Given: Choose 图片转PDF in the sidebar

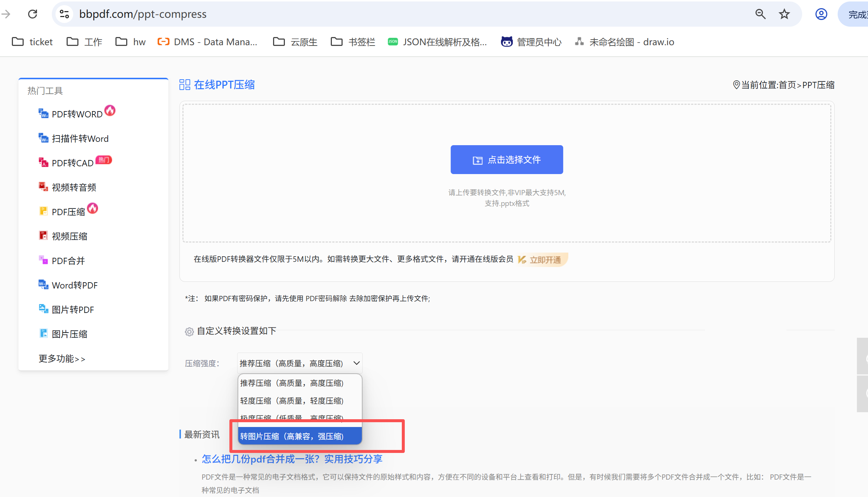Looking at the screenshot, I should 73,310.
